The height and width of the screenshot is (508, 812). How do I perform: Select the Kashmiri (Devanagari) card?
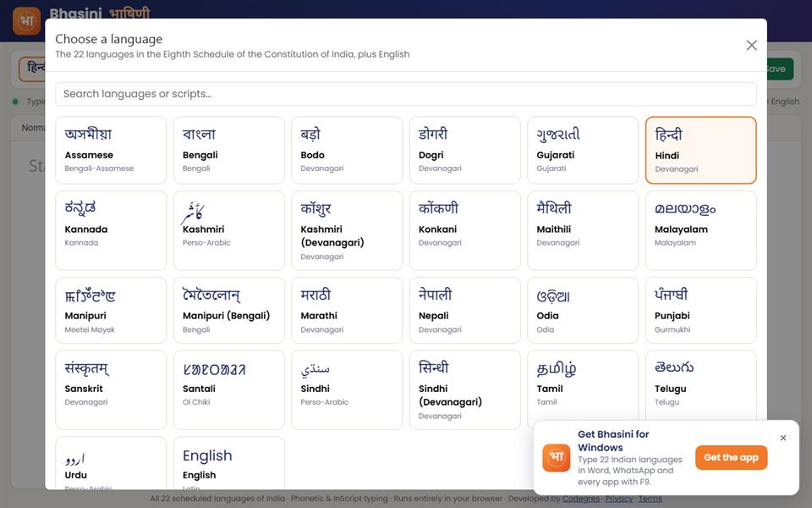point(347,230)
